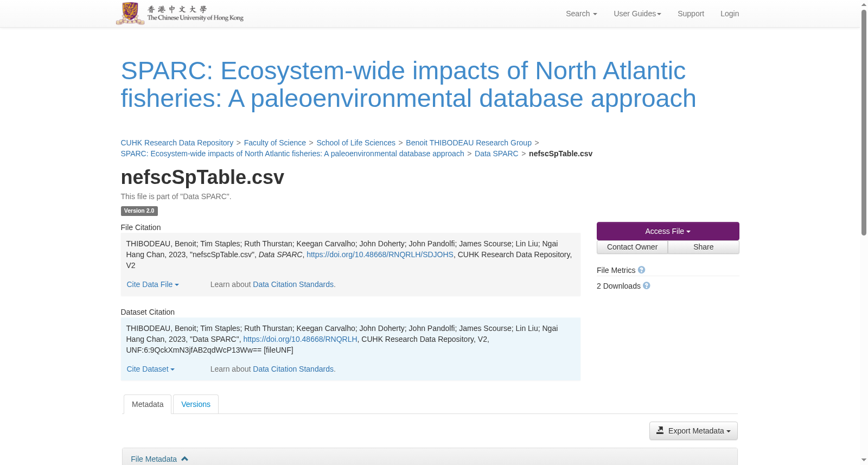868x465 pixels.
Task: Click the Contact Owner button
Action: point(632,247)
